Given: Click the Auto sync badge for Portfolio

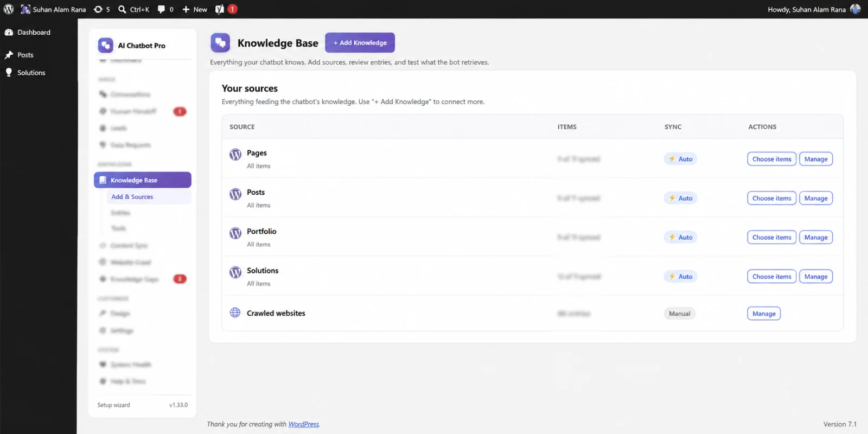Looking at the screenshot, I should (680, 237).
